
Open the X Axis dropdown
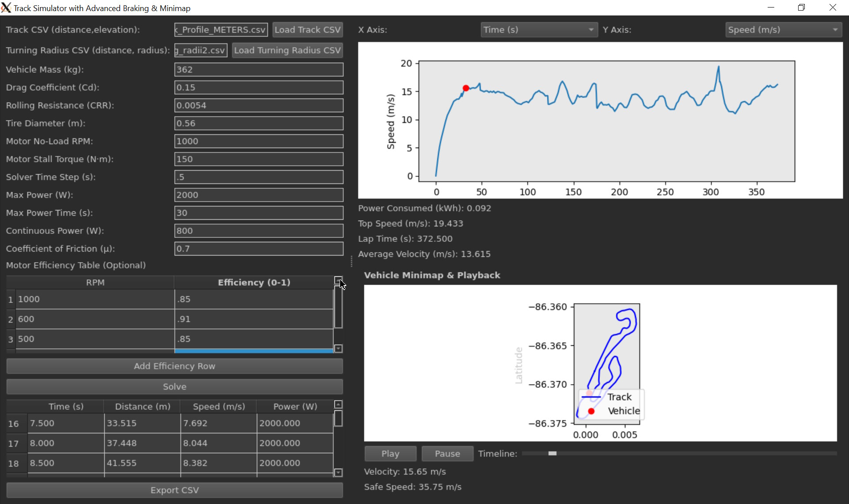[539, 30]
